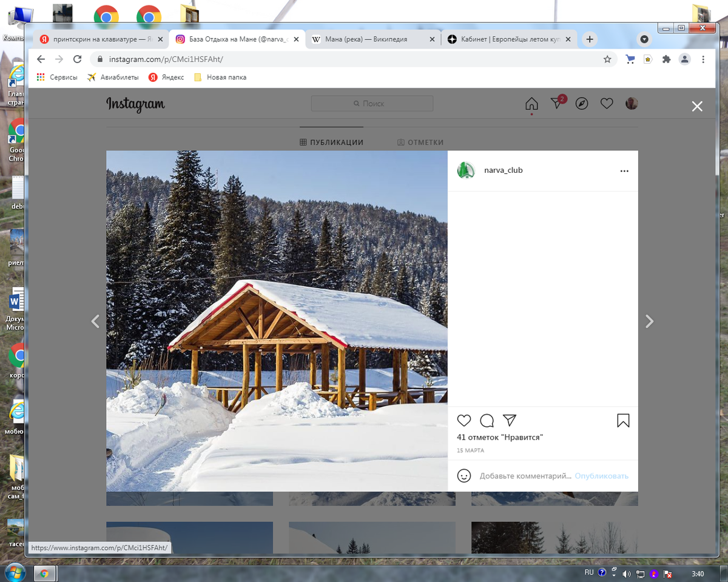Open the three-dot post options menu
728x582 pixels.
[624, 171]
